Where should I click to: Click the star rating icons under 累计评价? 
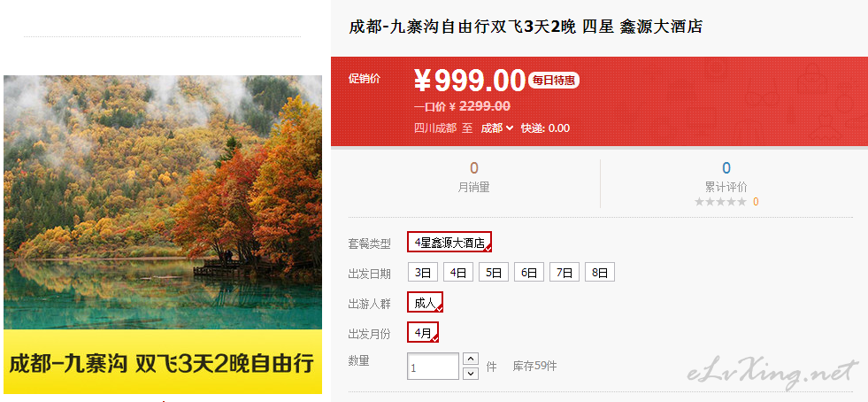[x=720, y=202]
